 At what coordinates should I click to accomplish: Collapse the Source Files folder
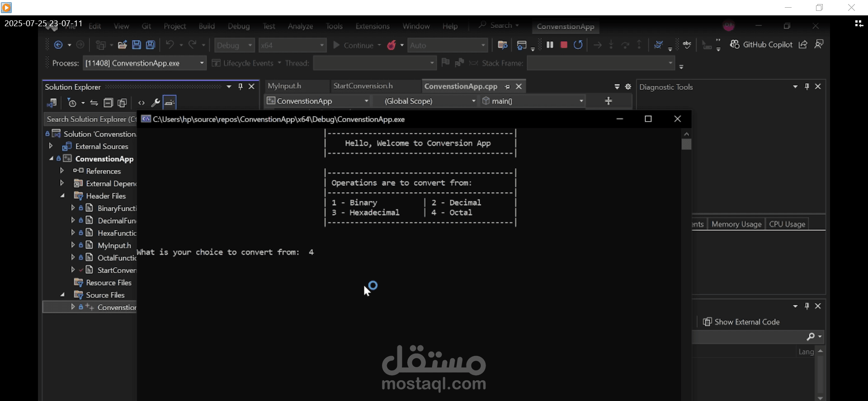tap(62, 295)
